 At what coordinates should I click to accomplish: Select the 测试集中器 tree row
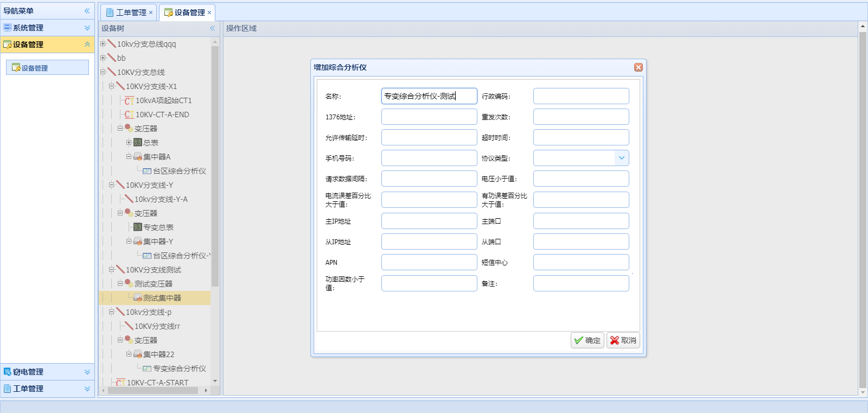pos(155,298)
